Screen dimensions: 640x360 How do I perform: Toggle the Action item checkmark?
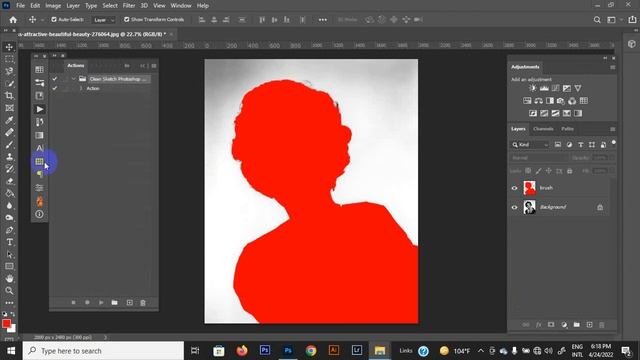[x=55, y=88]
